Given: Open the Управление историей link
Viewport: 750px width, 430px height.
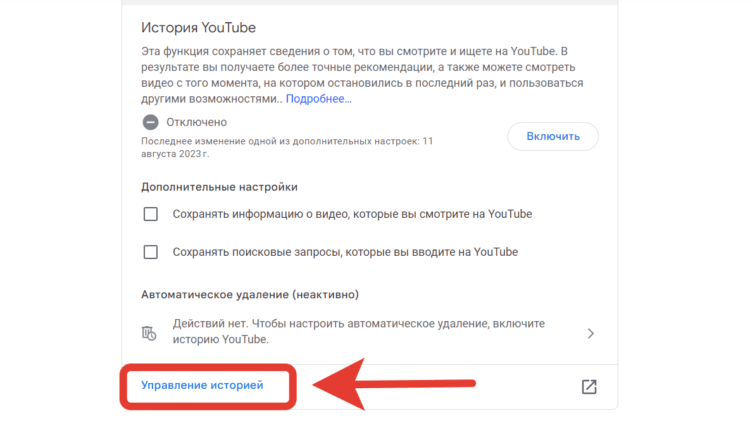Looking at the screenshot, I should 202,385.
